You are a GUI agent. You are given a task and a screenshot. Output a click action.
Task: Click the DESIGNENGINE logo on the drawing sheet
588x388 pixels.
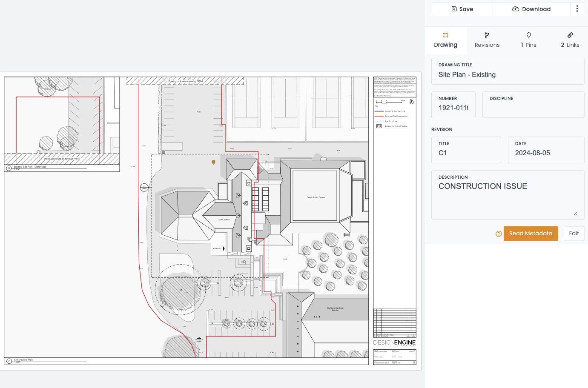click(394, 343)
